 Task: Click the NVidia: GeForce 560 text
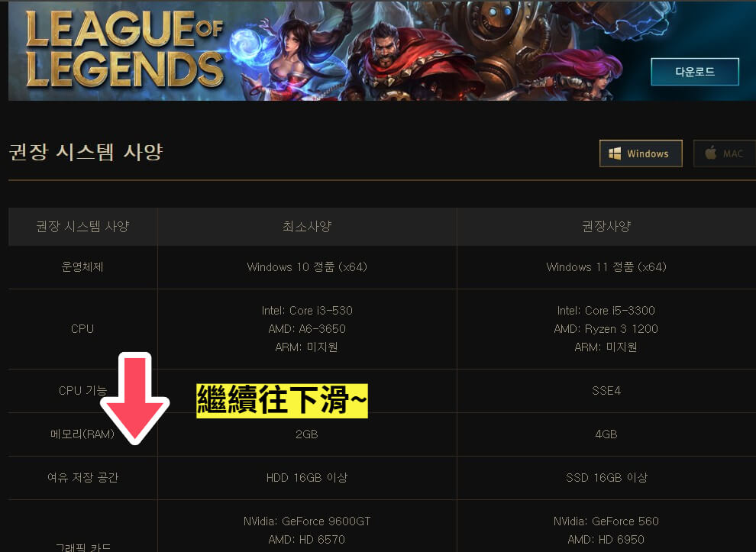606,521
